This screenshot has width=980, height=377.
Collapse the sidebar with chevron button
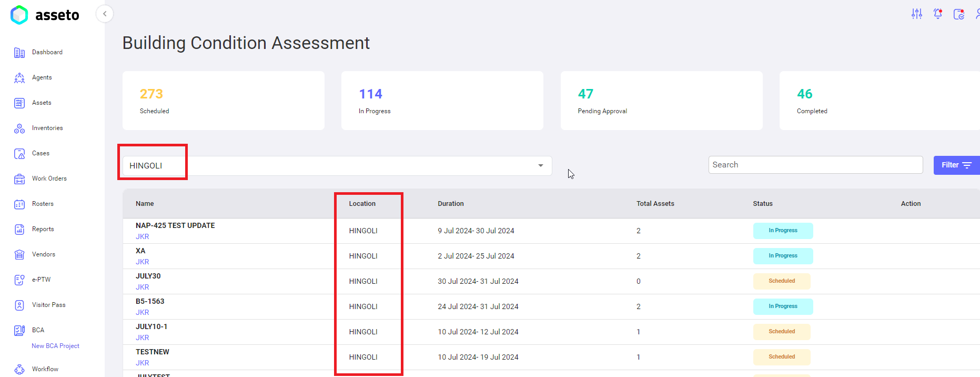coord(105,14)
